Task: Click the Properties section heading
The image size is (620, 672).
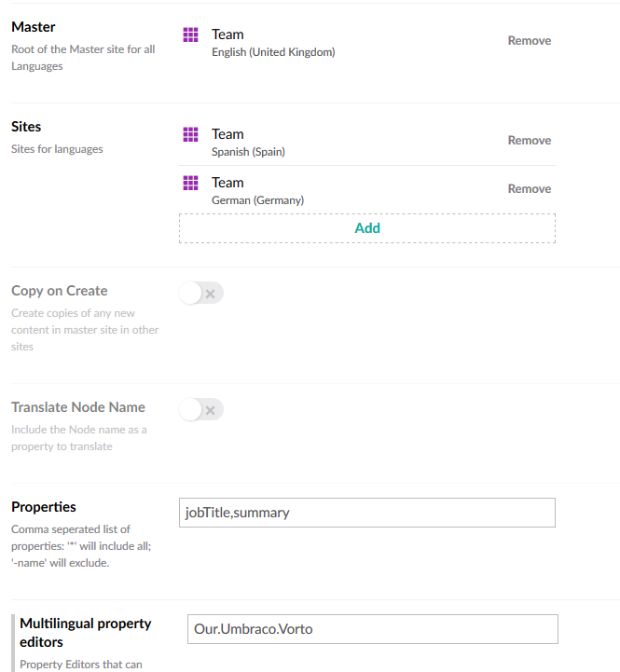Action: tap(44, 507)
